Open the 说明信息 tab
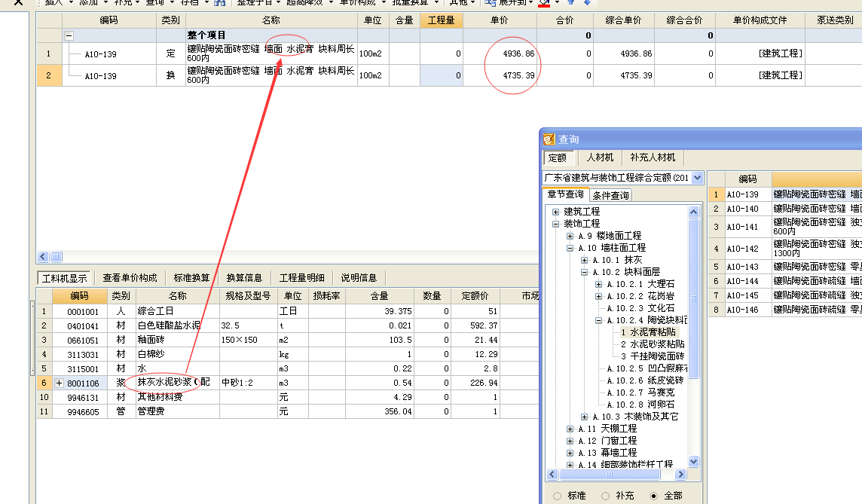 [359, 278]
